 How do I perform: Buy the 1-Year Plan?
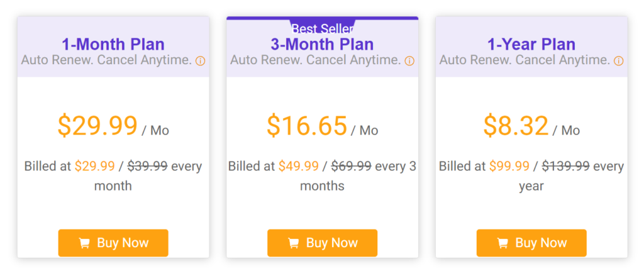click(x=531, y=243)
